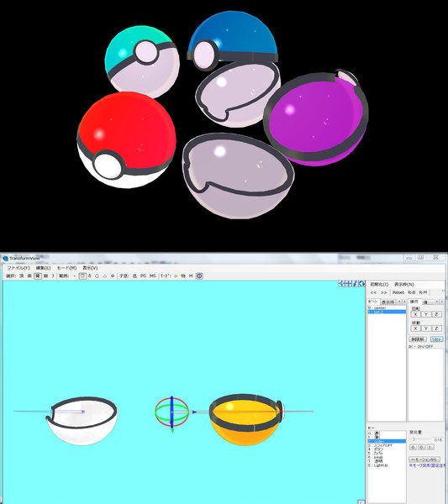Click the リセット button
Image resolution: width=448 pixels, height=504 pixels.
[x=437, y=339]
